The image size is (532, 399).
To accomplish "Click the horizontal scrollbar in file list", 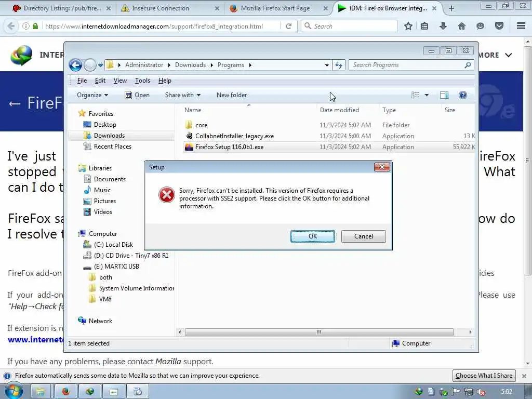I will click(x=319, y=332).
